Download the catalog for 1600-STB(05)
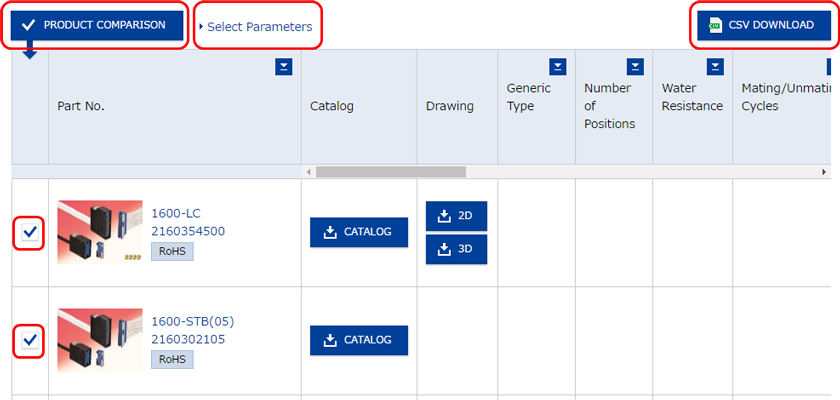 (359, 340)
